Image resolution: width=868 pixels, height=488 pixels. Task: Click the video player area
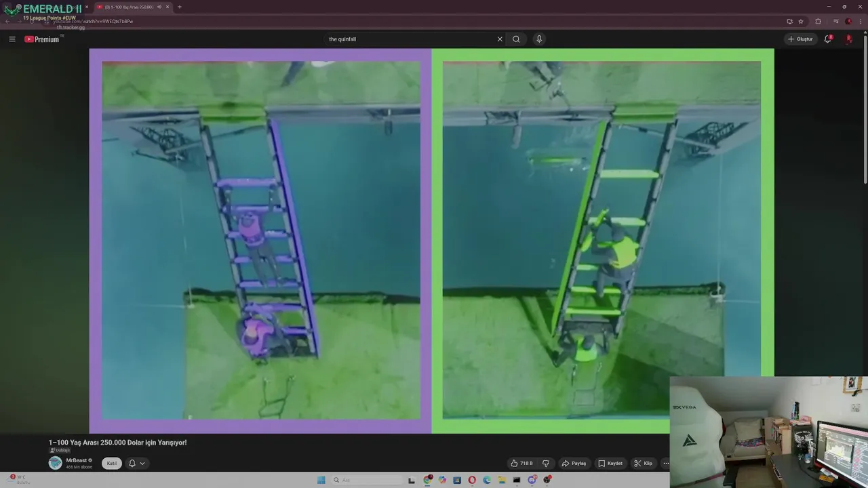point(431,241)
